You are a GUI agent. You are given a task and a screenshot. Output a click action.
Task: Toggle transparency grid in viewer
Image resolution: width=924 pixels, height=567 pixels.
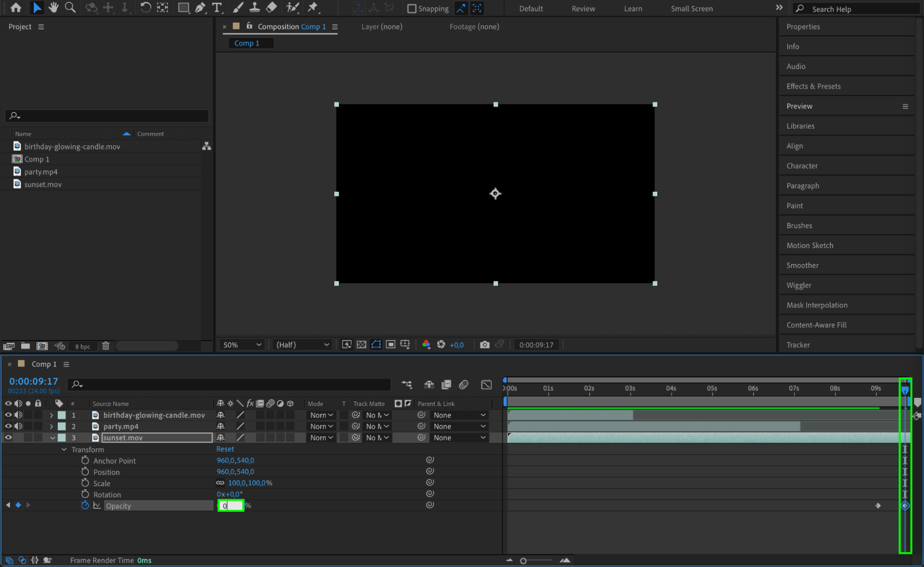361,345
